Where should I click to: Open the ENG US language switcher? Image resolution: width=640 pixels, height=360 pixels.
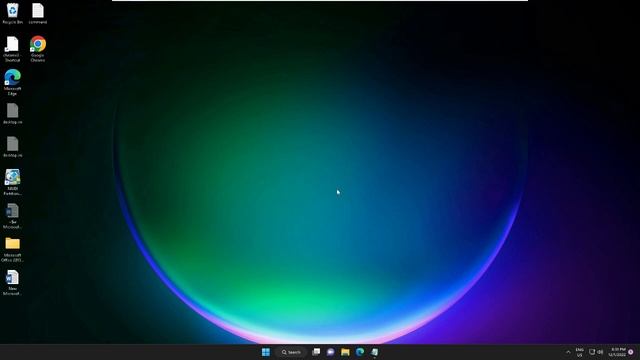point(580,352)
